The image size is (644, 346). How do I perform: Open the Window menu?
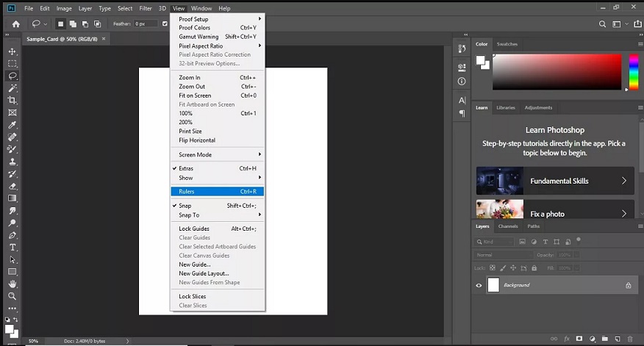click(201, 8)
